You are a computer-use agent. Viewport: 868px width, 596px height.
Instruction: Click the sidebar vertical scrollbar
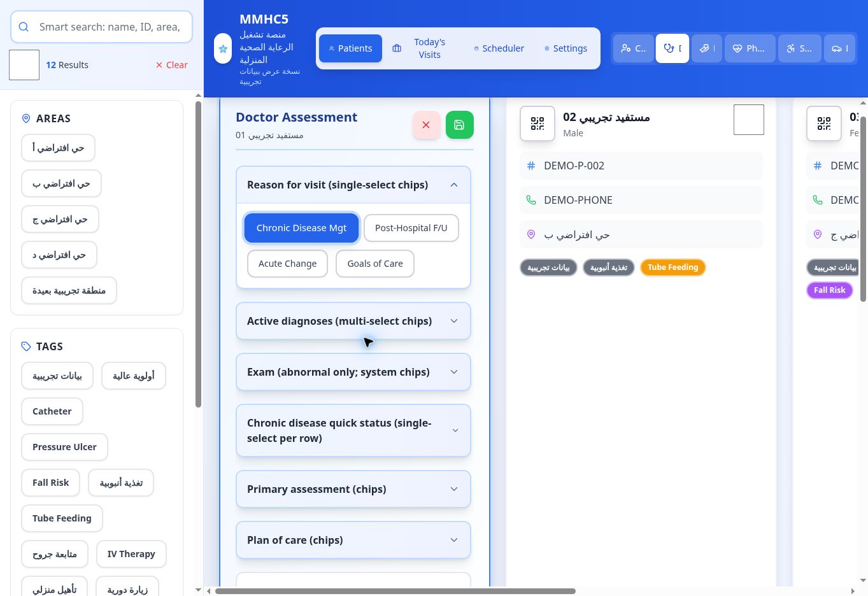198,253
